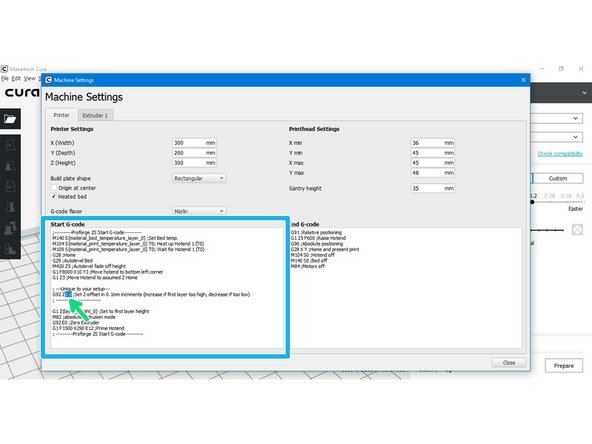
Task: Select the Support Blocker tool in sidebar
Action: pyautogui.click(x=10, y=249)
